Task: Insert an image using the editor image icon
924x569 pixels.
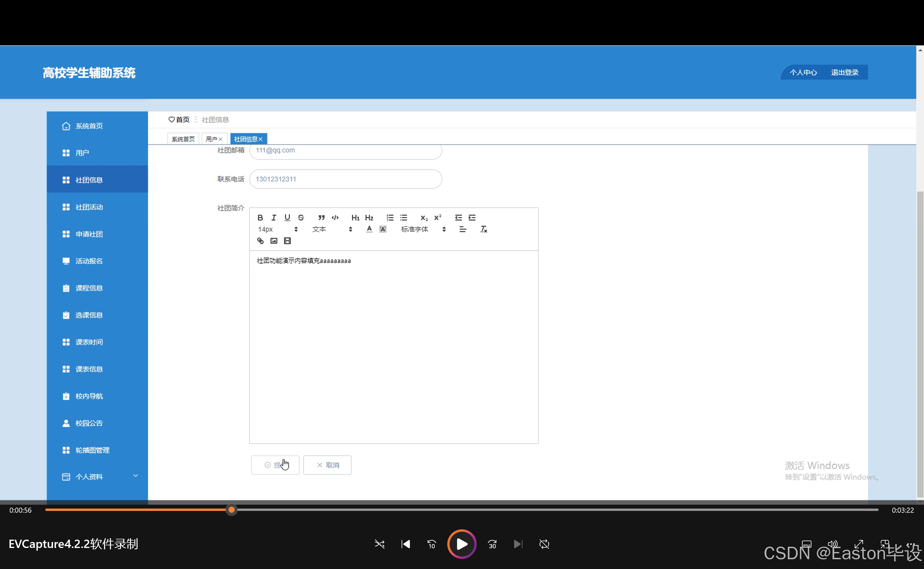Action: 274,241
